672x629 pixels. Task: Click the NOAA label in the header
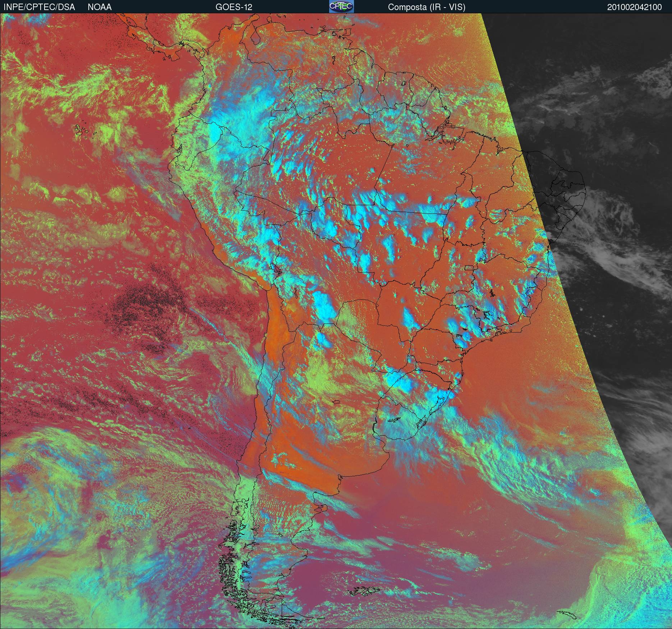point(100,7)
